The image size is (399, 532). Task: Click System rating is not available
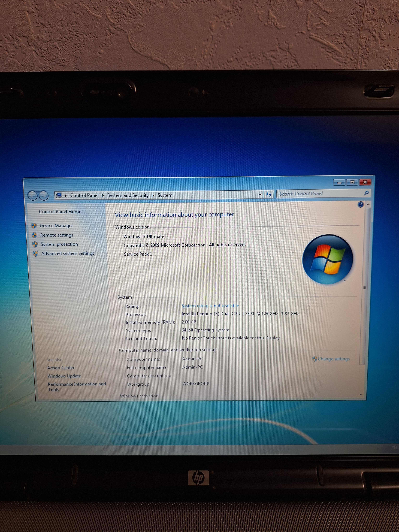click(210, 306)
